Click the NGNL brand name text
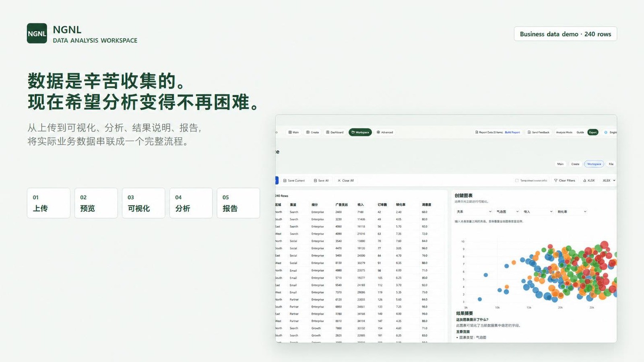644x362 pixels. (67, 30)
